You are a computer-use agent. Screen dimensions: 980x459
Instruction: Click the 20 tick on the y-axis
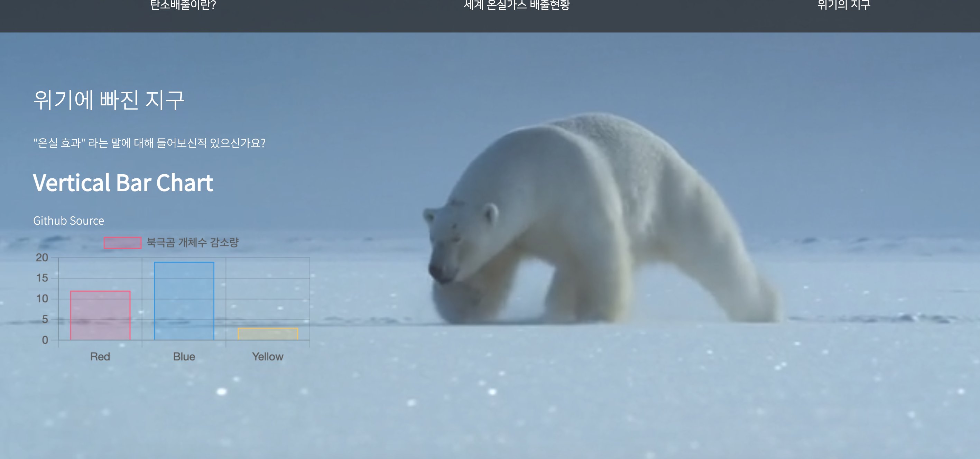tap(42, 257)
